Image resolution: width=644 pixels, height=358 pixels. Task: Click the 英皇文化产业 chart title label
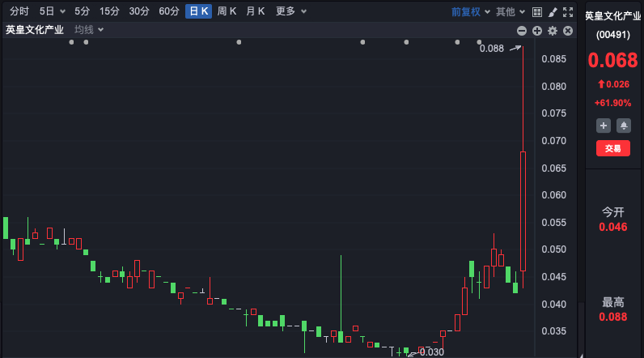click(35, 30)
